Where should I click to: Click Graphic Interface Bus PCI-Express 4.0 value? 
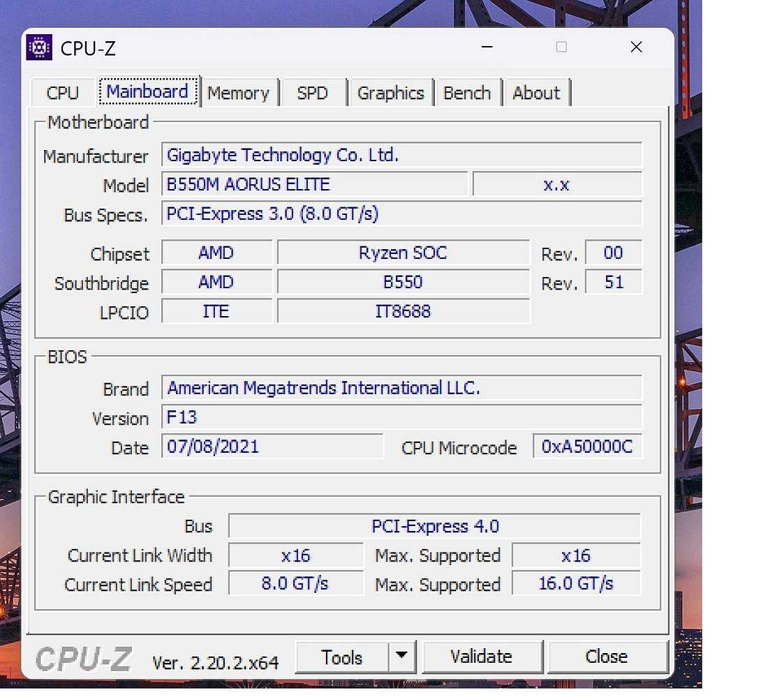click(434, 526)
